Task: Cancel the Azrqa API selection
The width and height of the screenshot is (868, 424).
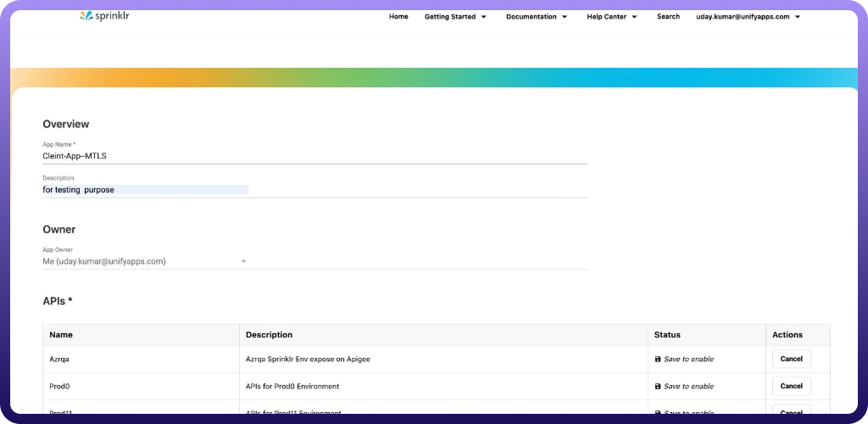Action: click(x=791, y=359)
